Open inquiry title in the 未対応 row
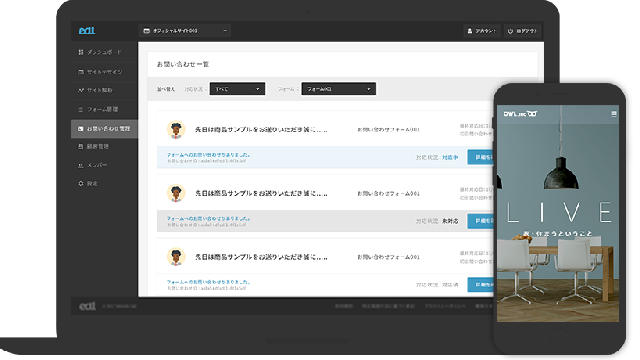Screen dimensions: 640x360 pos(261,193)
